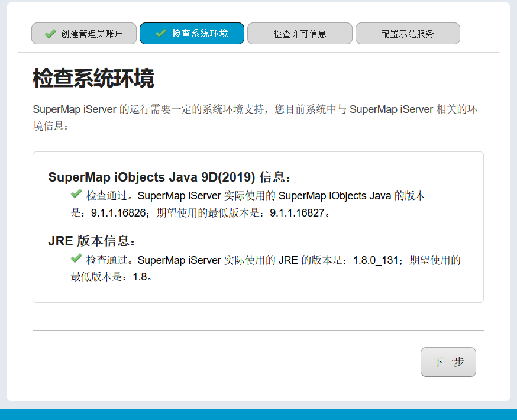
Task: Click the JRE version 1.8.0_131 text
Action: (x=376, y=260)
